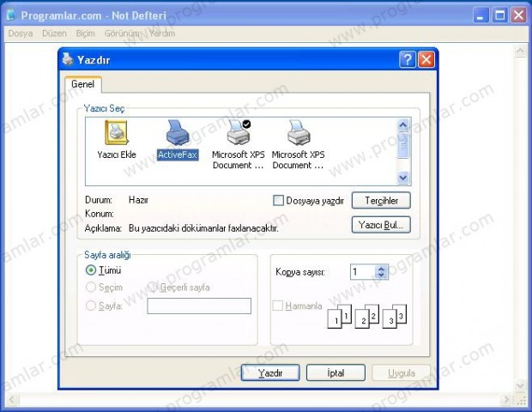Close the Not Defteri window
This screenshot has width=532, height=412.
tap(518, 15)
